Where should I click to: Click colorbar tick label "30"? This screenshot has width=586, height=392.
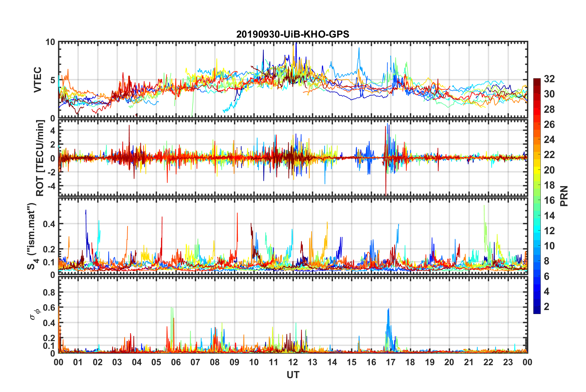pyautogui.click(x=549, y=94)
